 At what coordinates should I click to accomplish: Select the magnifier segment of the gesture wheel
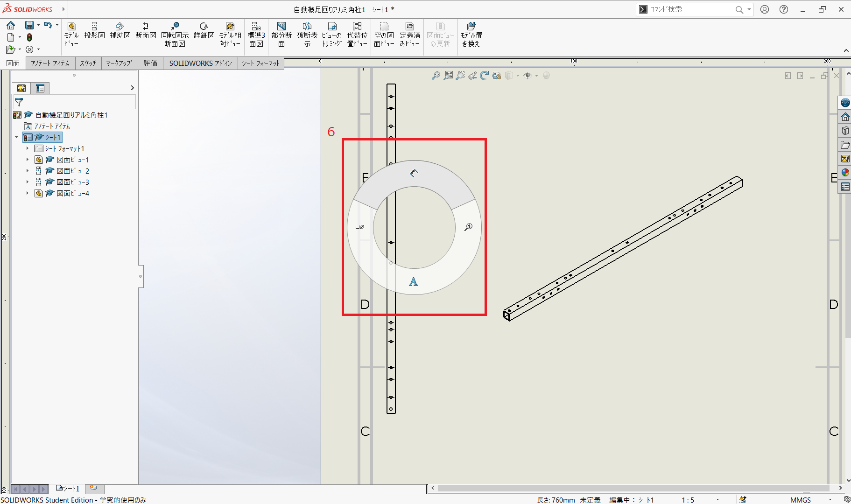[x=468, y=227]
